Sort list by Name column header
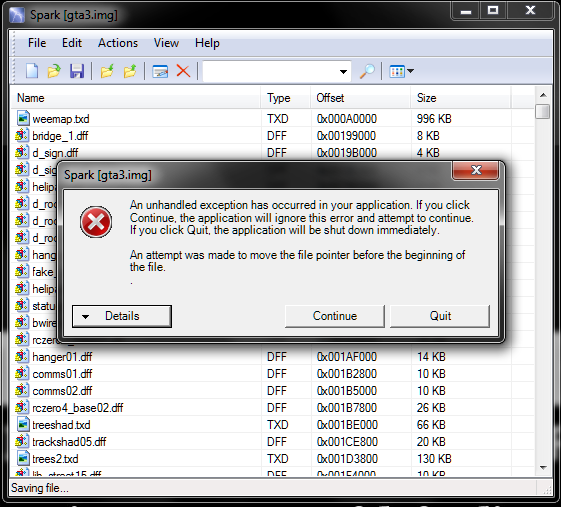561x507 pixels. point(136,98)
